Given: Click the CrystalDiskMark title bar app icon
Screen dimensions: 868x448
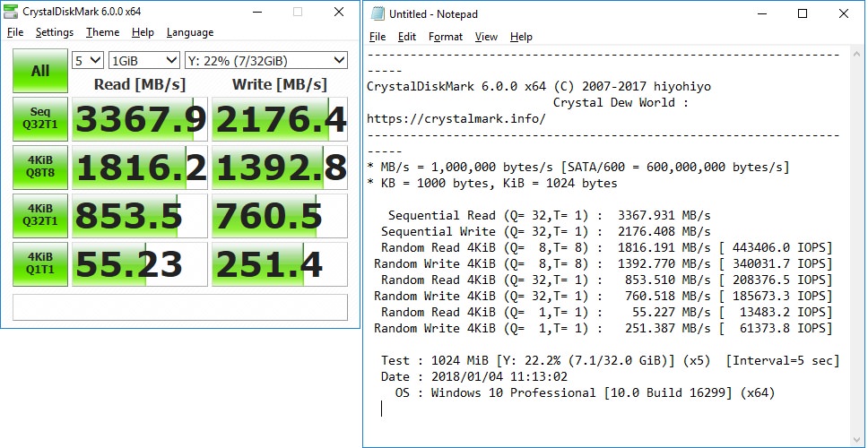Looking at the screenshot, I should click(x=11, y=12).
